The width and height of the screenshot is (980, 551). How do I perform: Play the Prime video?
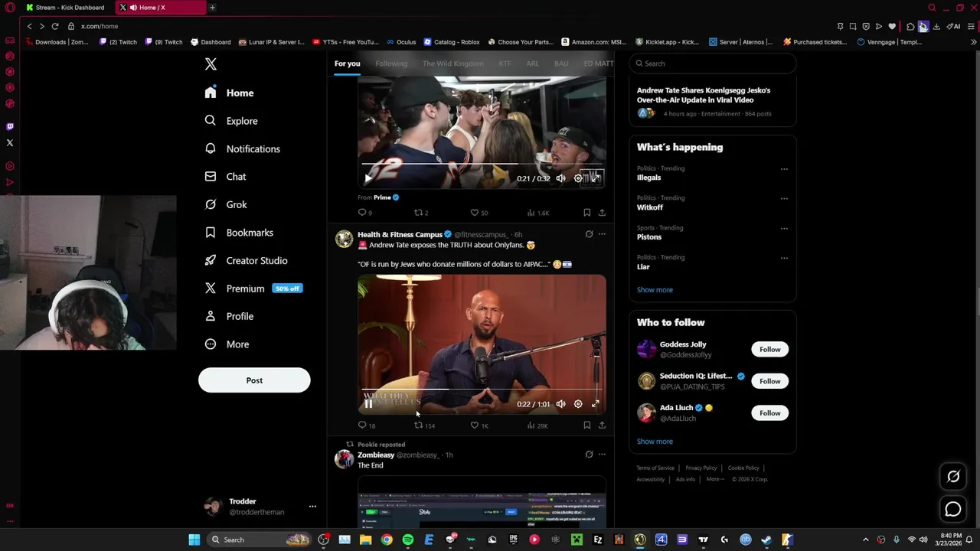(x=368, y=178)
